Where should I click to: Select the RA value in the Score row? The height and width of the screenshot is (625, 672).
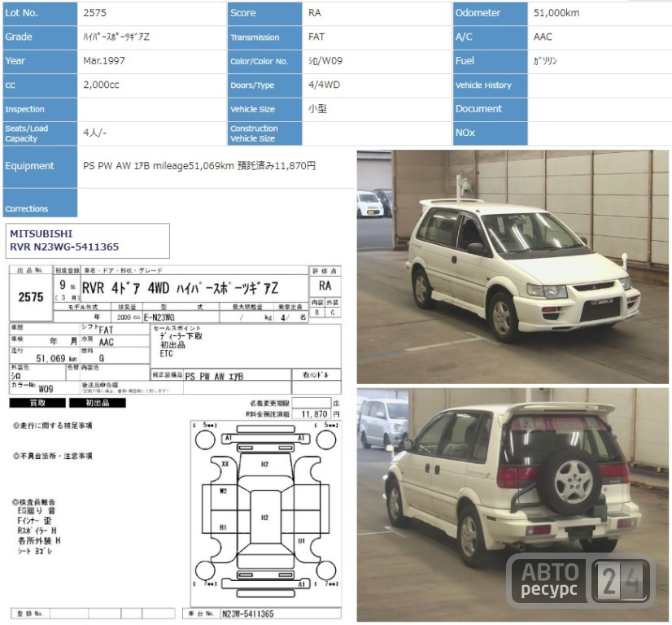click(x=315, y=13)
